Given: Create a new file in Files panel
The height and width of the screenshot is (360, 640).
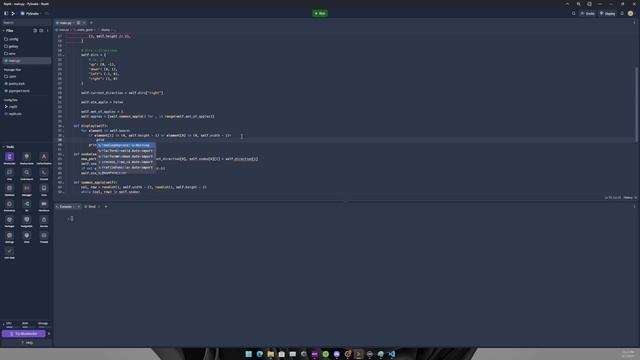Looking at the screenshot, I should click(35, 31).
